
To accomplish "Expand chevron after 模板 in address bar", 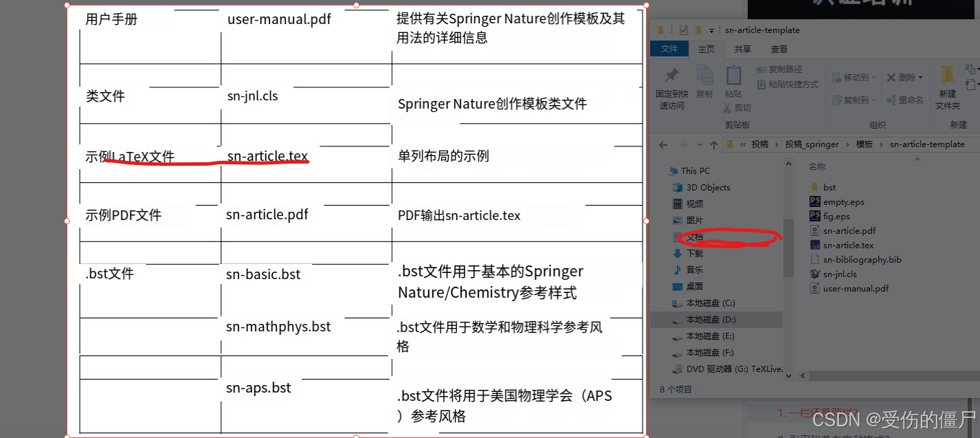I will (x=880, y=144).
